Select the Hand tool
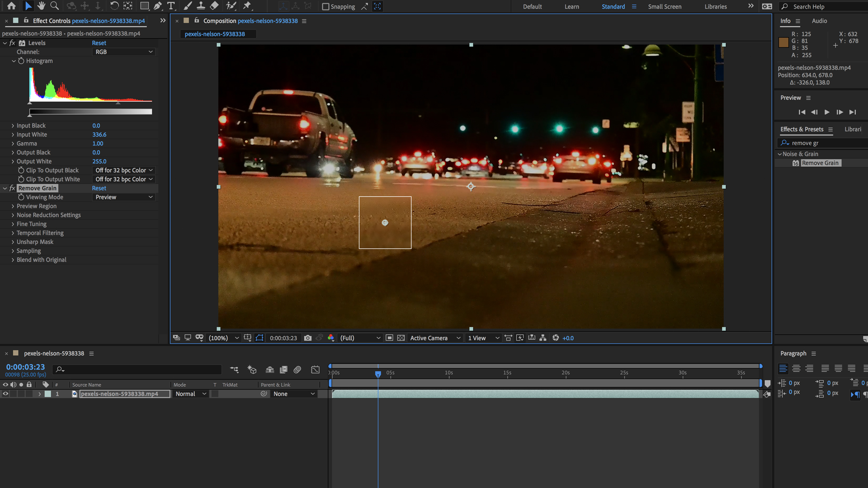 [x=41, y=6]
